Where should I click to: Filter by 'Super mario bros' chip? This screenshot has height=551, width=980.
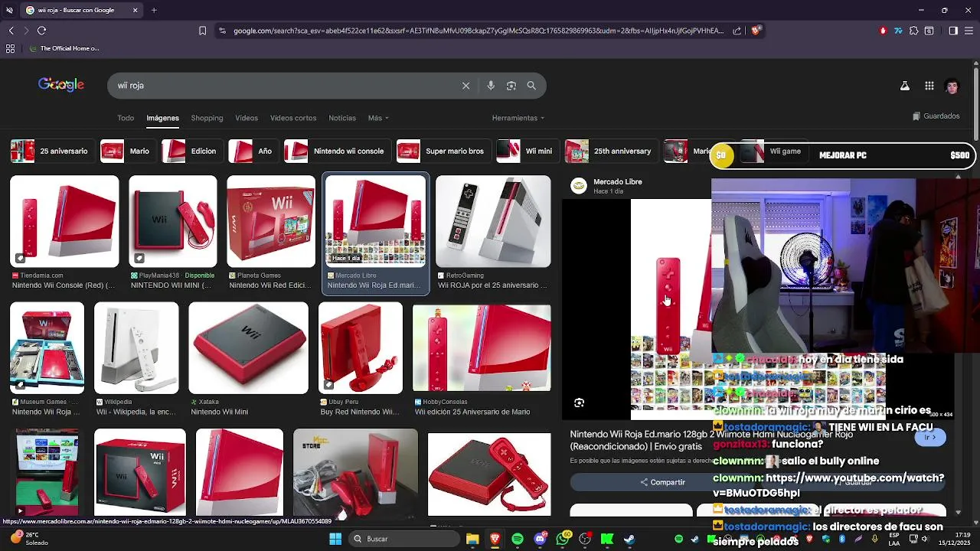(x=443, y=152)
